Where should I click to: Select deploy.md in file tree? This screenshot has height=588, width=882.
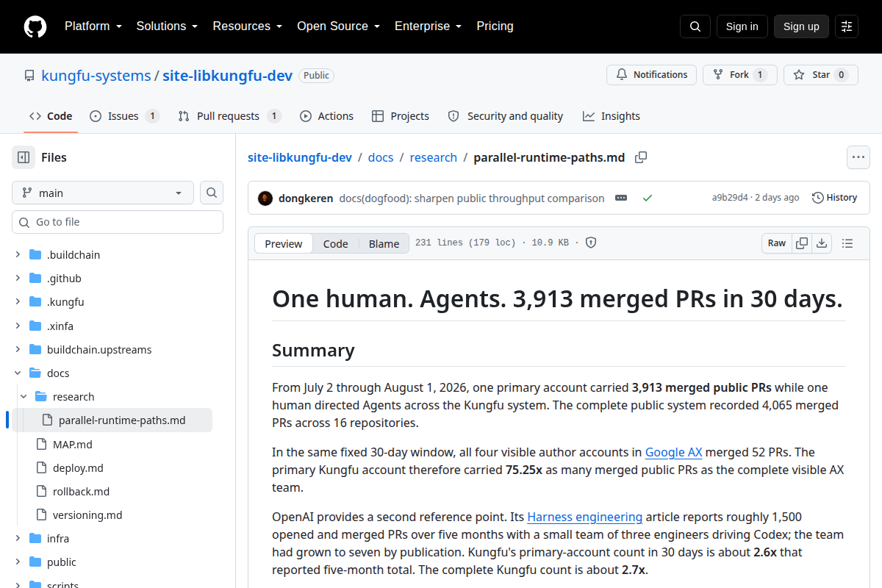78,467
